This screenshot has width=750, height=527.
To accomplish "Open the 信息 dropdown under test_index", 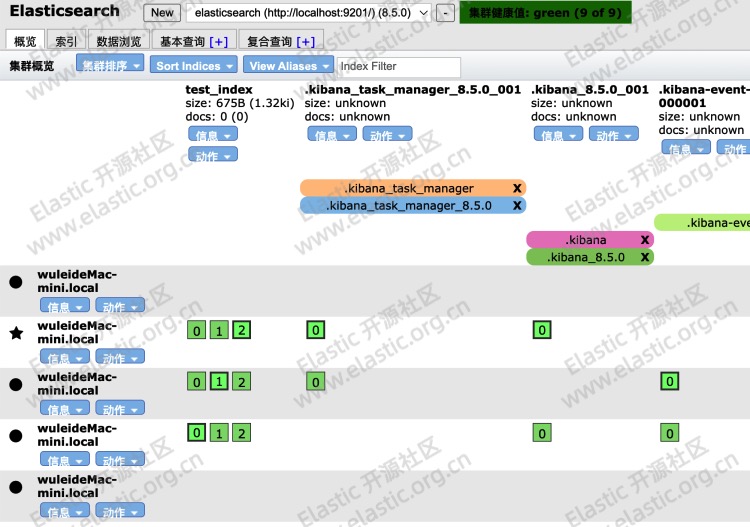I will pyautogui.click(x=213, y=135).
